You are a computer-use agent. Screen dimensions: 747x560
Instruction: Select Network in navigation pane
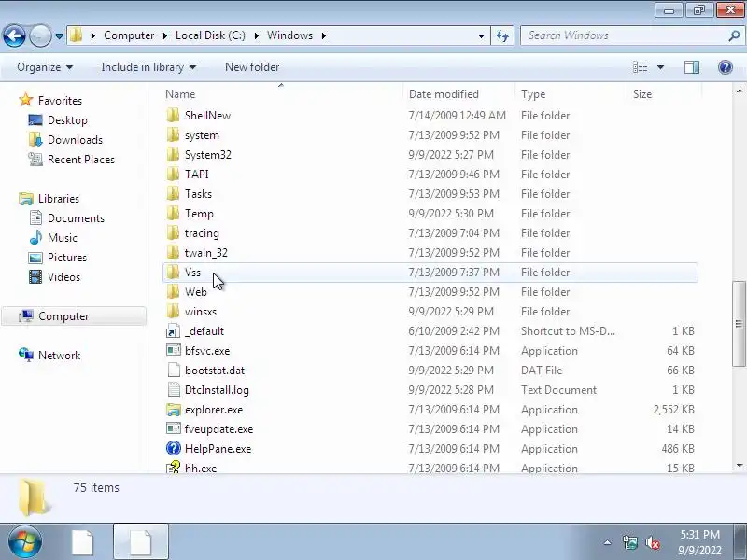[x=59, y=356]
